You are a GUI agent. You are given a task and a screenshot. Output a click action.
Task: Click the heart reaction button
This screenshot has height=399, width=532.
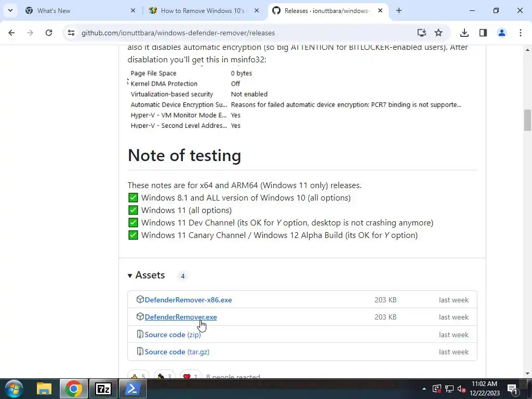[191, 375]
